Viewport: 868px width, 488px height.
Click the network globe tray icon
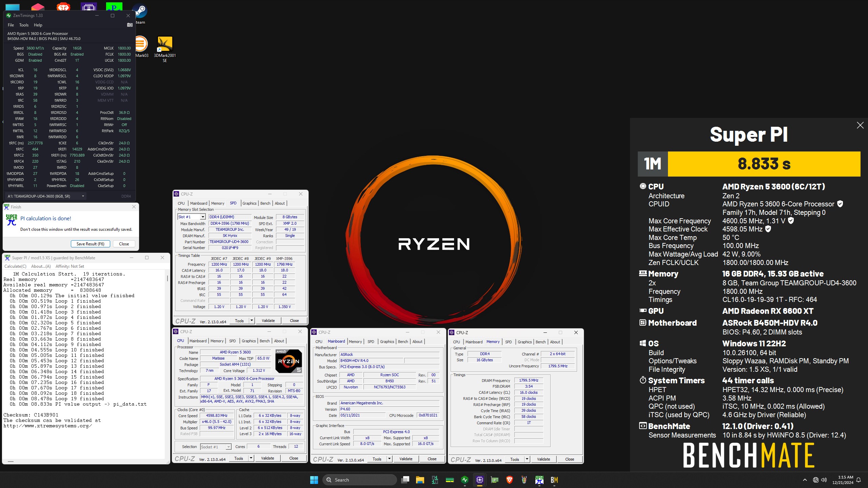click(x=815, y=480)
